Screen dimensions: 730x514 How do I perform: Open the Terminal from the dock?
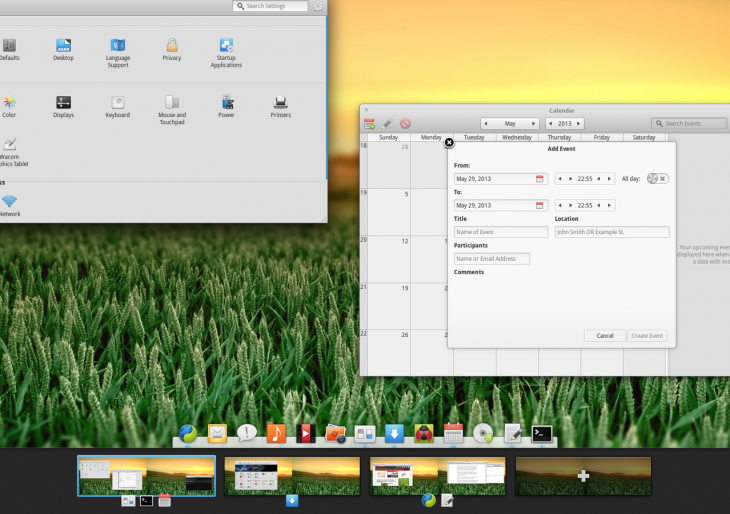541,433
